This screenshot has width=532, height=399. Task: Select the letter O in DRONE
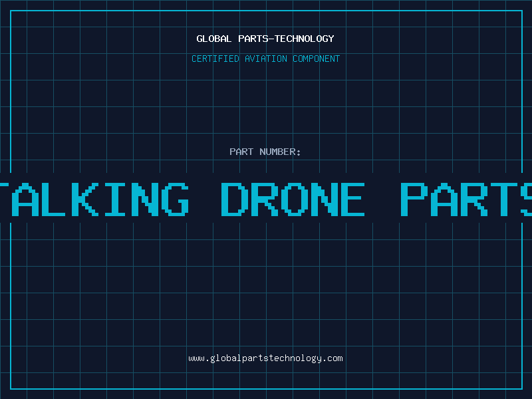pyautogui.click(x=293, y=199)
